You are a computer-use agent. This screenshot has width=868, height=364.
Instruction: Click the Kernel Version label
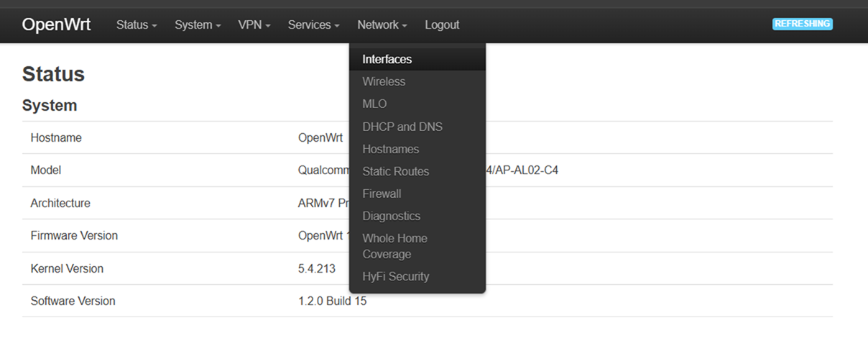[x=67, y=268]
